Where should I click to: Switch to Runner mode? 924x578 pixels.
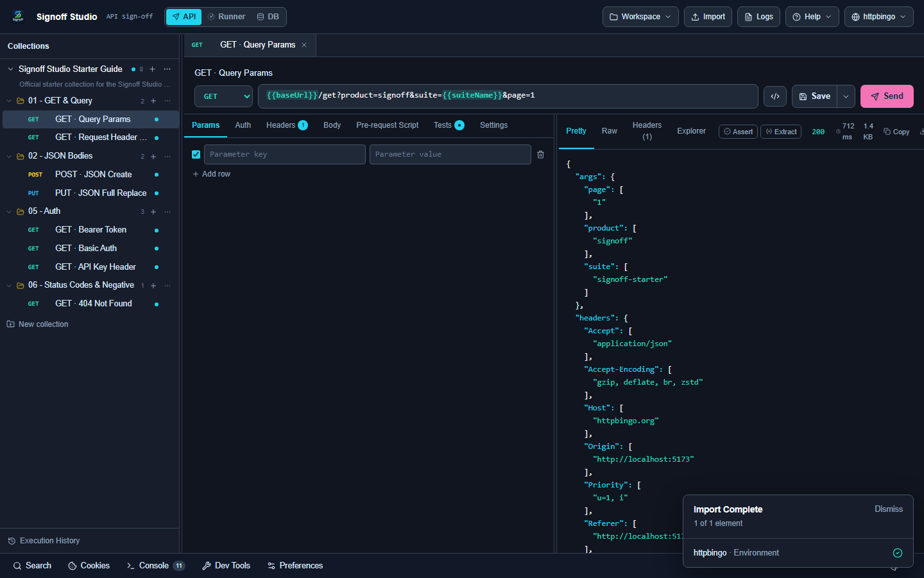click(x=227, y=17)
